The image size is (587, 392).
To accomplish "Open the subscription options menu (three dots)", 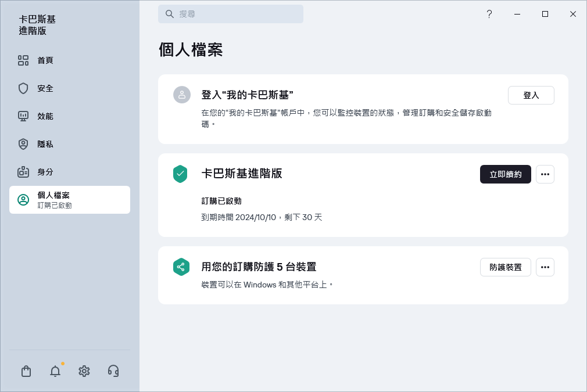I will [x=545, y=174].
